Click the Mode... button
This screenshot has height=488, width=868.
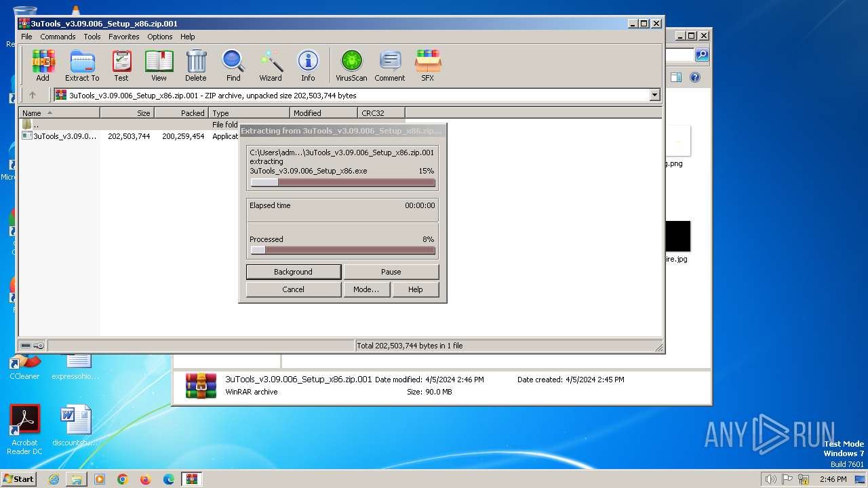tap(366, 289)
